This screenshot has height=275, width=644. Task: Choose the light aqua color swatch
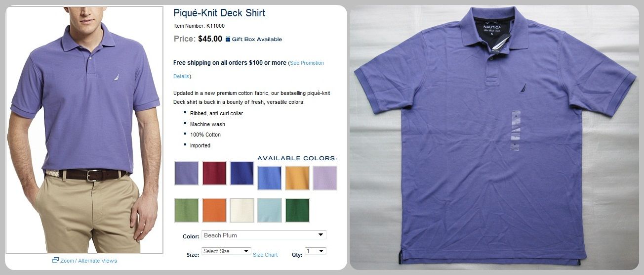270,210
